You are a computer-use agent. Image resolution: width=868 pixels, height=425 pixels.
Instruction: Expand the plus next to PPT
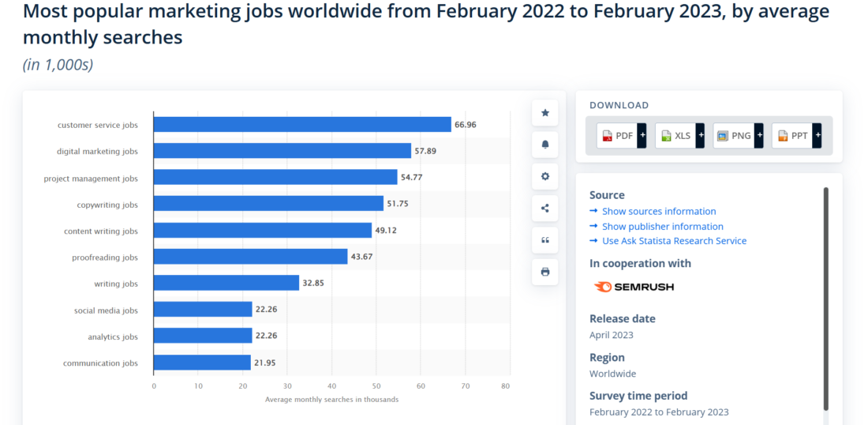pos(817,136)
